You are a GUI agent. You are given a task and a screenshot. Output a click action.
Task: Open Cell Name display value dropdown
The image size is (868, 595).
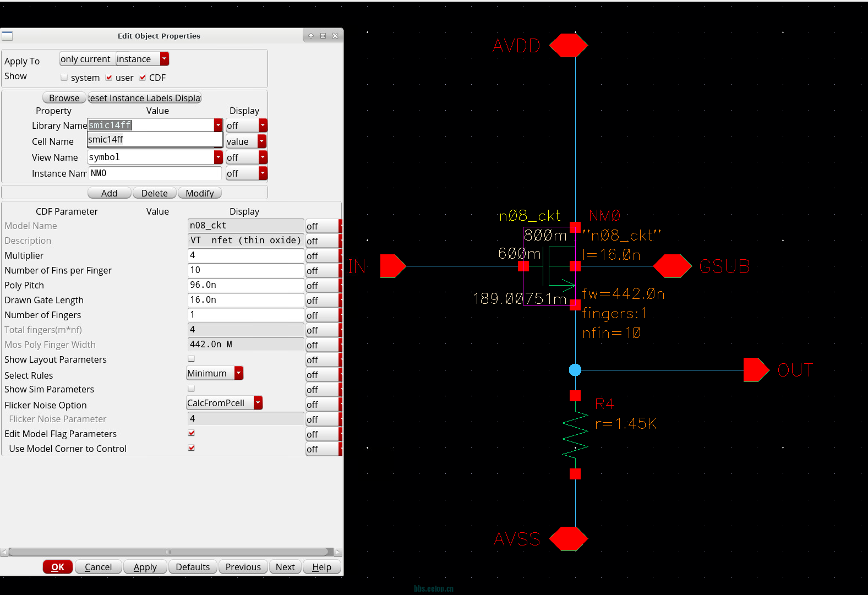(246, 141)
